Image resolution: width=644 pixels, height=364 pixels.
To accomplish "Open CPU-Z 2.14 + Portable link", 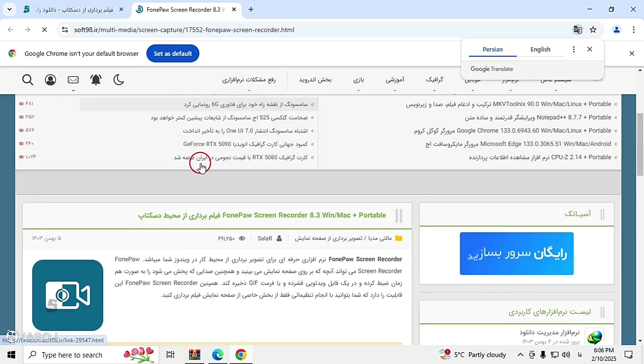I will [540, 157].
